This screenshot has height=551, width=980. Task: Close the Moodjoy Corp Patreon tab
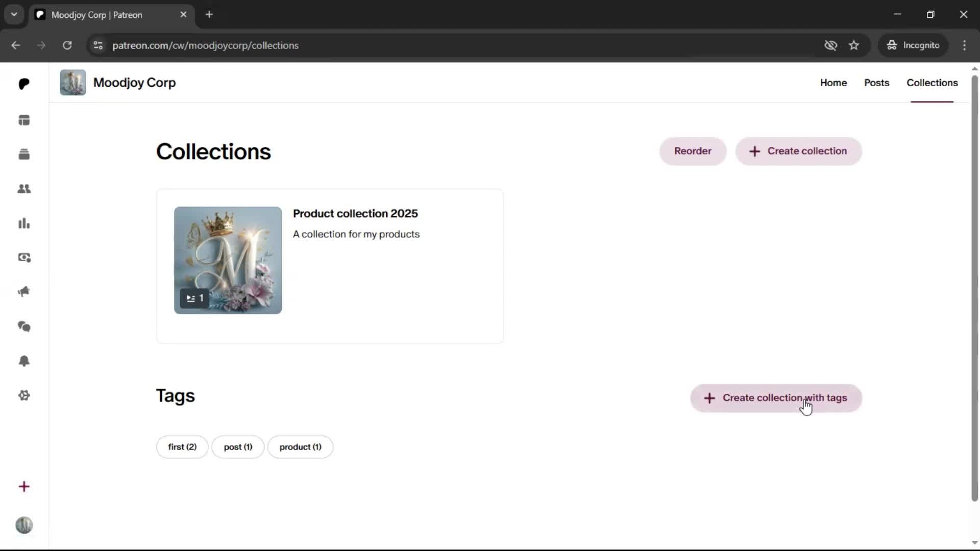pyautogui.click(x=183, y=15)
